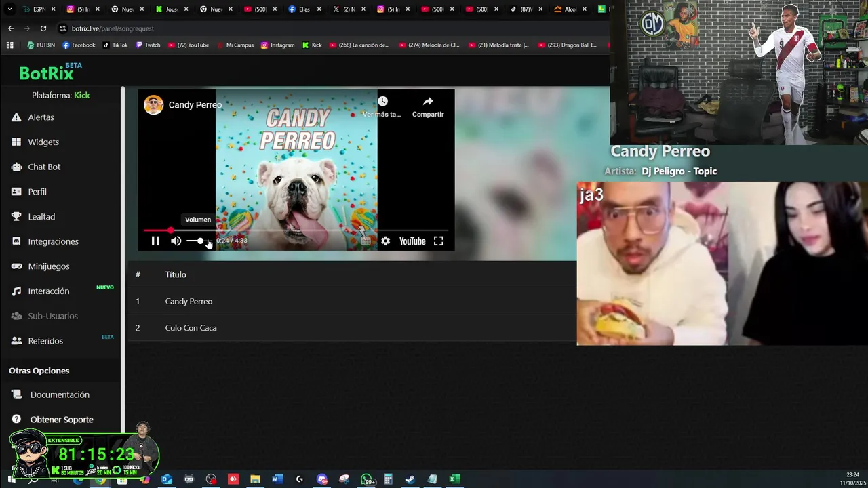Open Interacción in the sidebar
Screen dimensions: 868x488
pyautogui.click(x=49, y=291)
